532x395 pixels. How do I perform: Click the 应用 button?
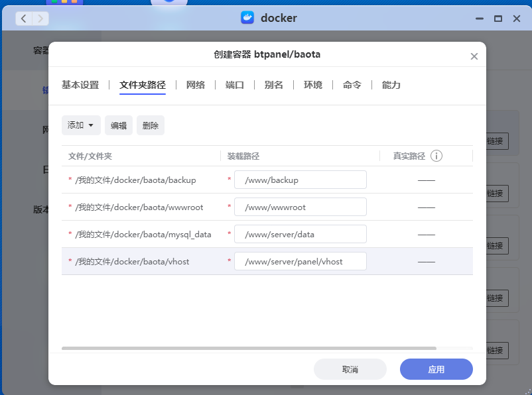(x=436, y=369)
